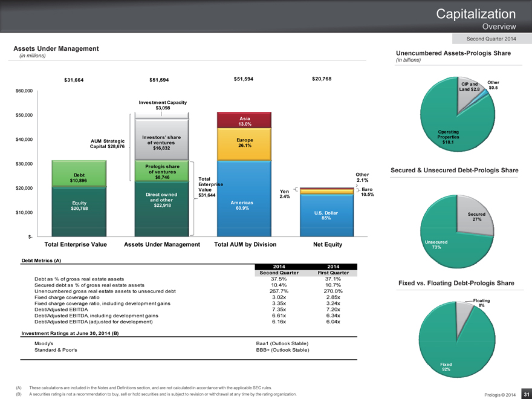Viewport: 532px width, 399px height.
Task: Click the green Debt $10,896 bar segment
Action: click(78, 175)
